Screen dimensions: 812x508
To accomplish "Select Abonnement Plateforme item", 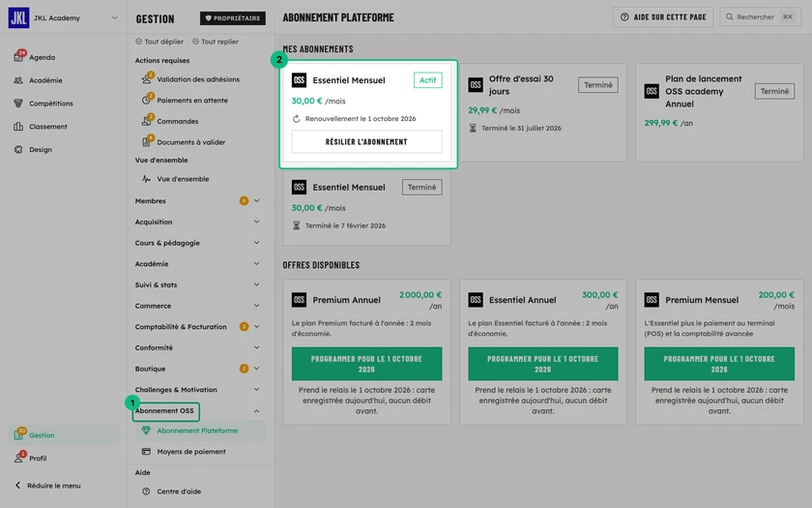I will point(201,431).
